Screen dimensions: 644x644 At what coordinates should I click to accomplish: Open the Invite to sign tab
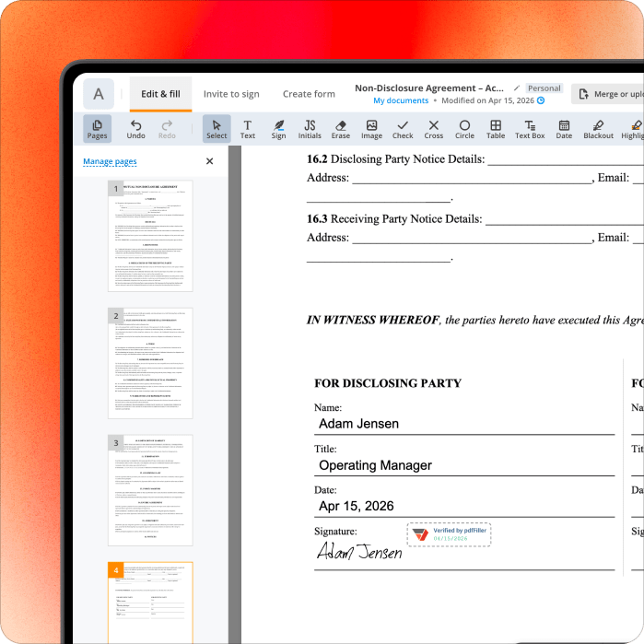click(x=231, y=94)
